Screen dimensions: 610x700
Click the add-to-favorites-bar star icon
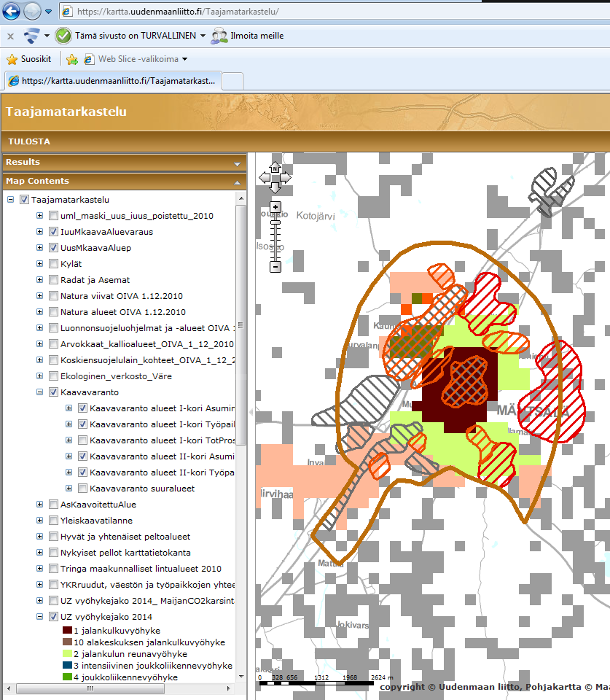72,59
